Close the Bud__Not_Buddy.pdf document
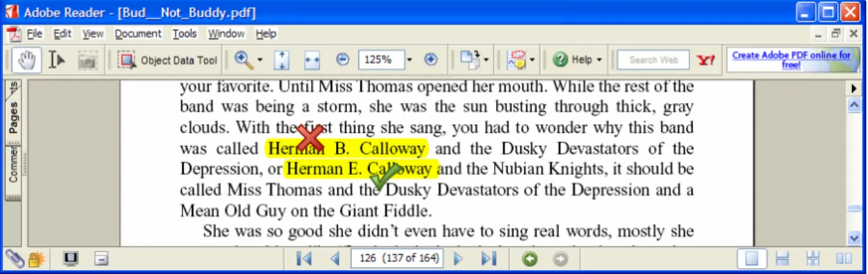Image resolution: width=868 pixels, height=274 pixels. tap(853, 34)
